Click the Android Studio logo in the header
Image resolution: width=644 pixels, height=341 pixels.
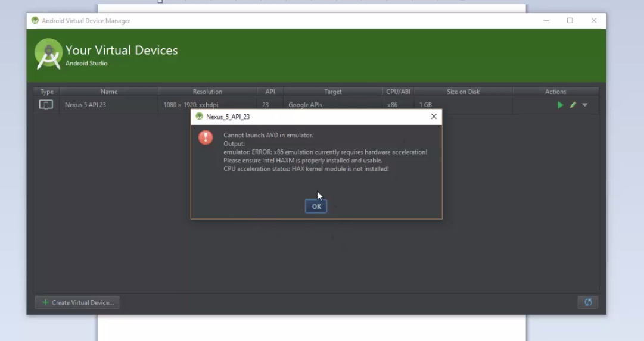pos(48,54)
